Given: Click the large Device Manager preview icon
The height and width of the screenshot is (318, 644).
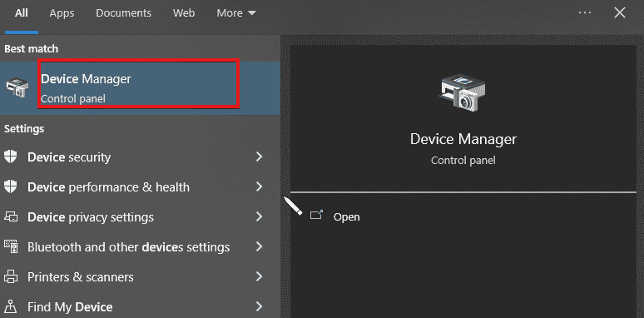Looking at the screenshot, I should pyautogui.click(x=462, y=92).
